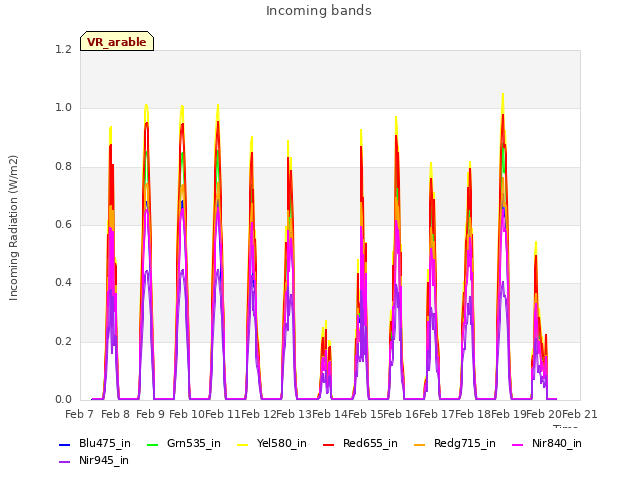Click the small Feb 13 radiation peak

tap(325, 359)
